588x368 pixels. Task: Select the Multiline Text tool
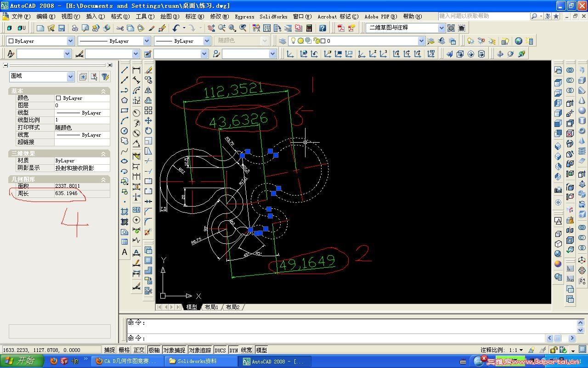pos(124,252)
